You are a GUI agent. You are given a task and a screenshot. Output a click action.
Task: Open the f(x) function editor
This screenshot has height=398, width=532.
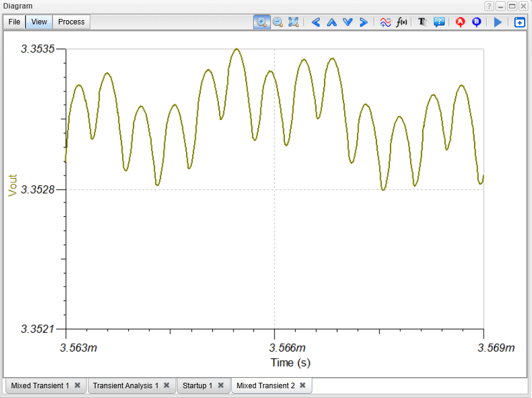coord(401,22)
